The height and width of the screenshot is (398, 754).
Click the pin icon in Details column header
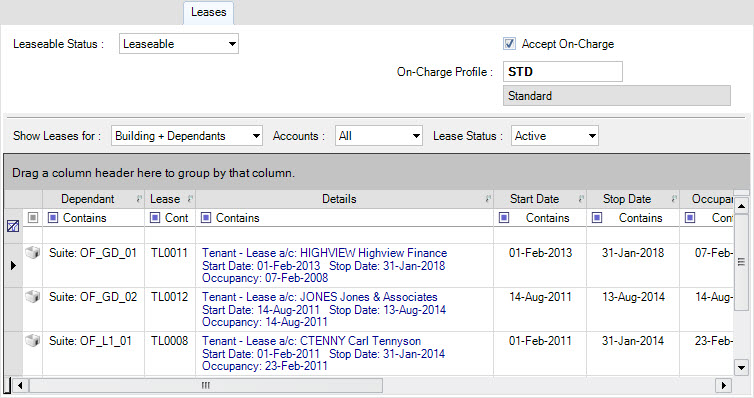[x=488, y=199]
